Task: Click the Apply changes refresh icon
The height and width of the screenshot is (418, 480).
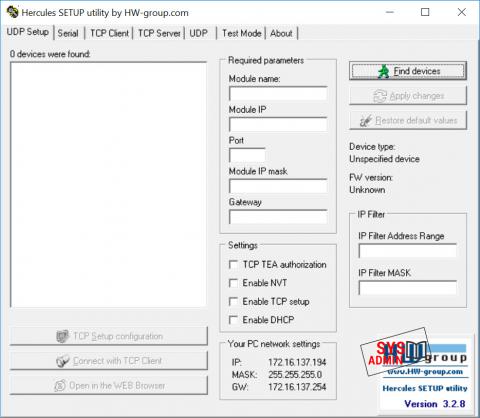Action: click(380, 96)
